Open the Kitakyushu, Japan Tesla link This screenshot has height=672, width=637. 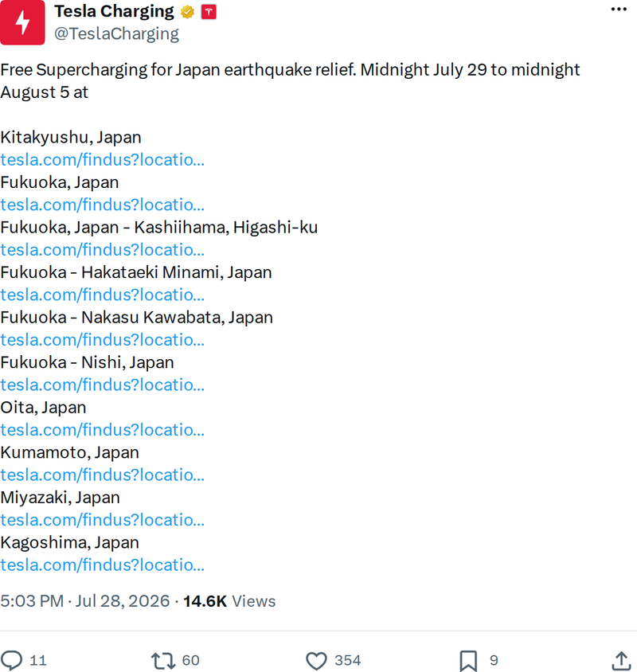[103, 160]
